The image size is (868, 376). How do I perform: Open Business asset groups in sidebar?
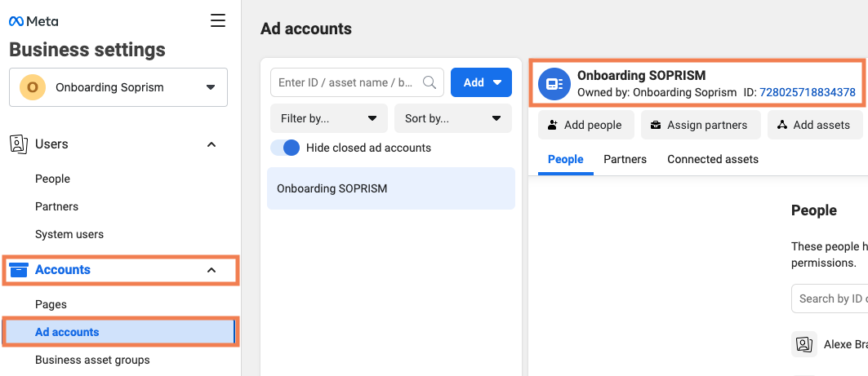point(92,360)
